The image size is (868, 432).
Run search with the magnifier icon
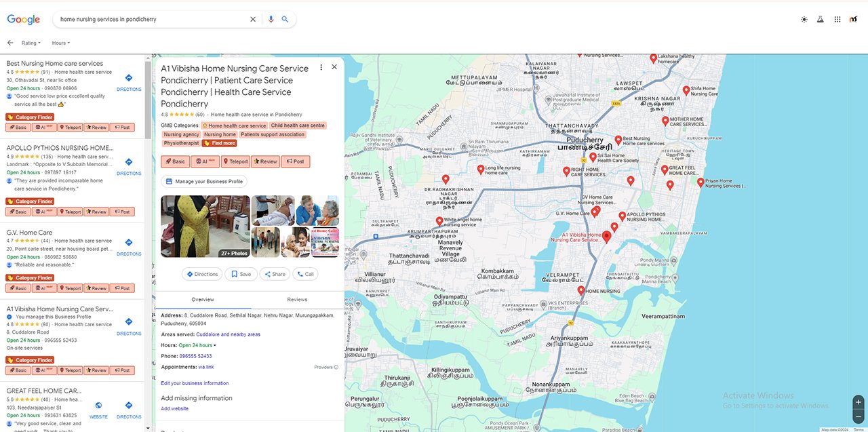(x=285, y=20)
